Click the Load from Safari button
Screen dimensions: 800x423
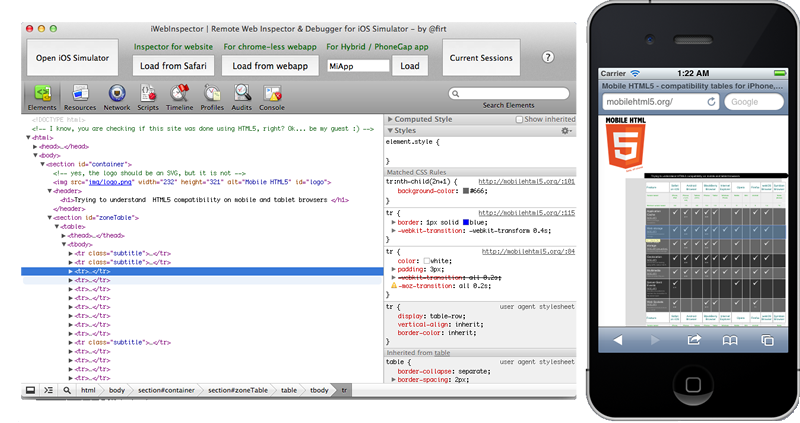(x=173, y=66)
